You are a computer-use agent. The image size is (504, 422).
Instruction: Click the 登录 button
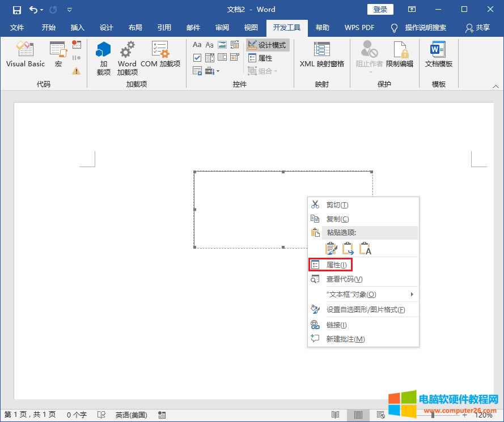(x=380, y=9)
